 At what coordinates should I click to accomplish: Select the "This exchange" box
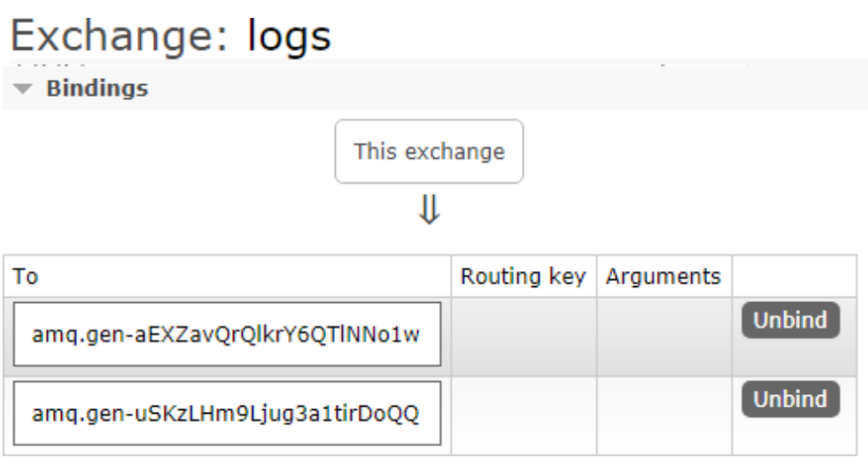click(x=429, y=151)
